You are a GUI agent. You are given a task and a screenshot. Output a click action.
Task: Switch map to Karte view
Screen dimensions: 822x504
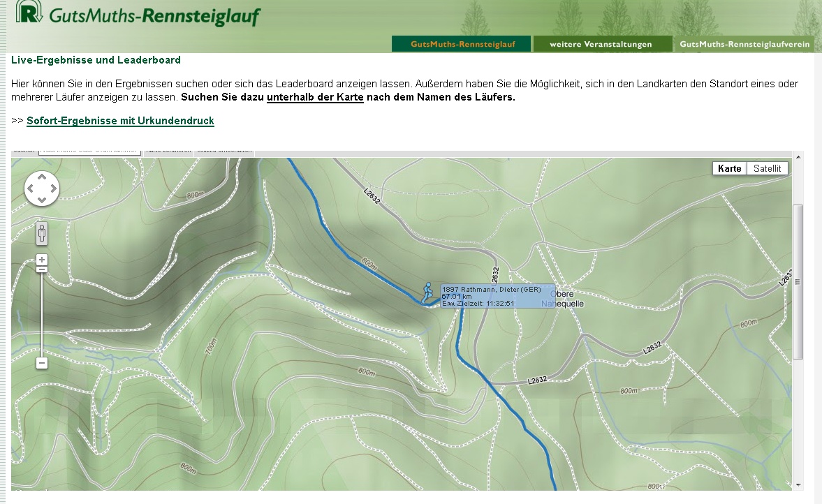point(729,168)
